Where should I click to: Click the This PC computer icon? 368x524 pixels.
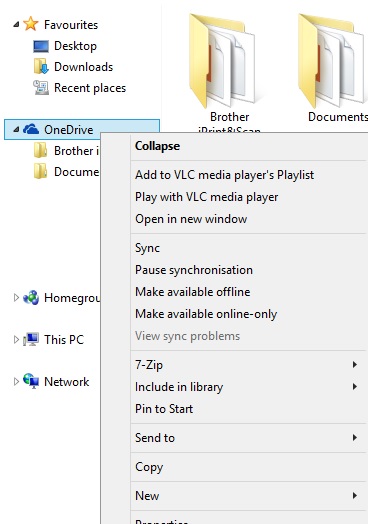31,340
